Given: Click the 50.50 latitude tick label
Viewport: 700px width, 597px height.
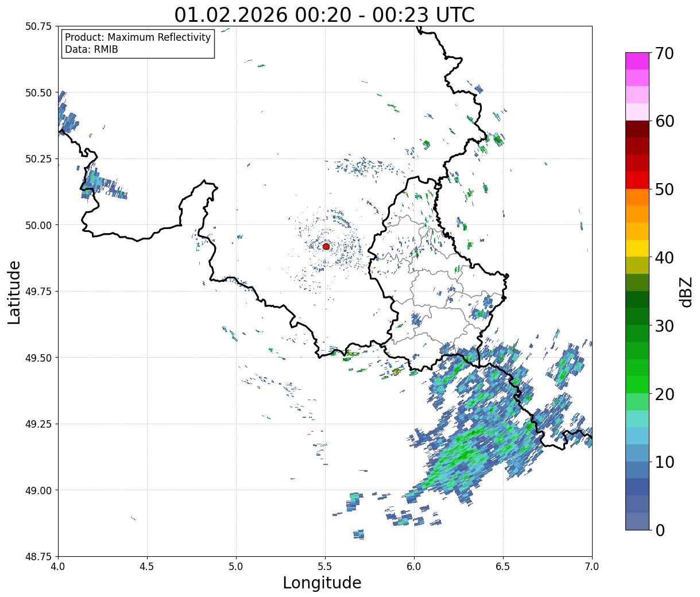Looking at the screenshot, I should (x=38, y=92).
